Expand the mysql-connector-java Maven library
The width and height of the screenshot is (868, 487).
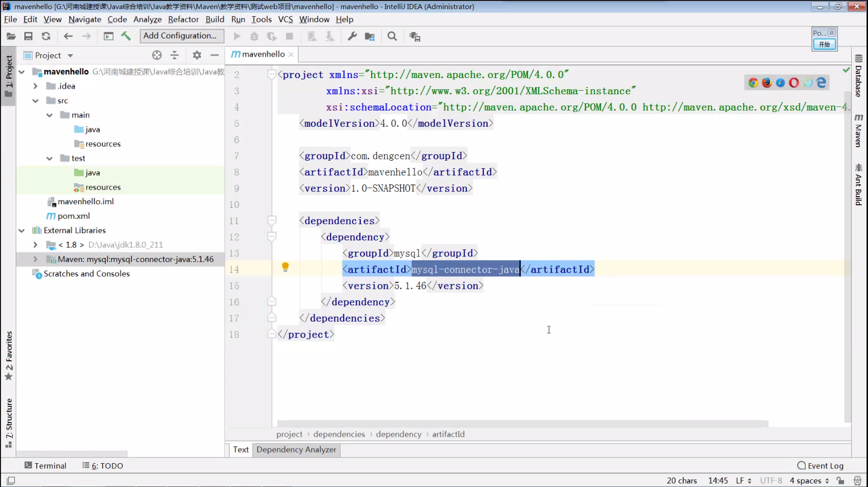coord(35,259)
